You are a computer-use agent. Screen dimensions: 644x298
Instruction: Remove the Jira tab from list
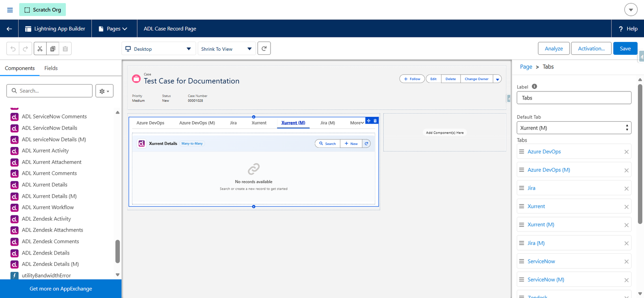(x=626, y=188)
